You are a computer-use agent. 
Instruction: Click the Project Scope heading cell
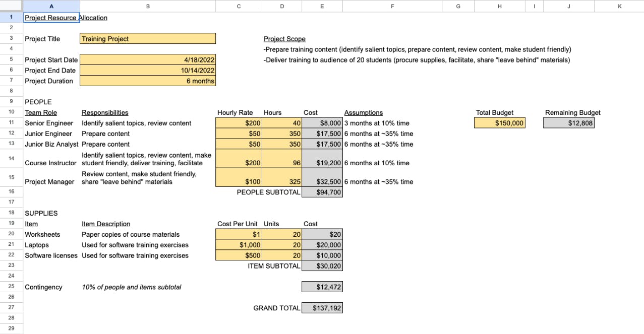tap(284, 38)
